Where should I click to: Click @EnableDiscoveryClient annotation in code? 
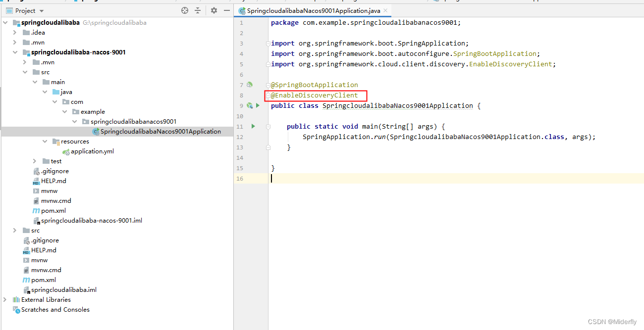click(314, 95)
